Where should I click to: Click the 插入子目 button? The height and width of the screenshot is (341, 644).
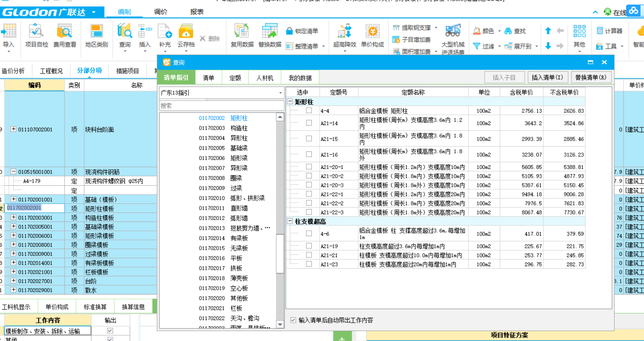(x=504, y=77)
